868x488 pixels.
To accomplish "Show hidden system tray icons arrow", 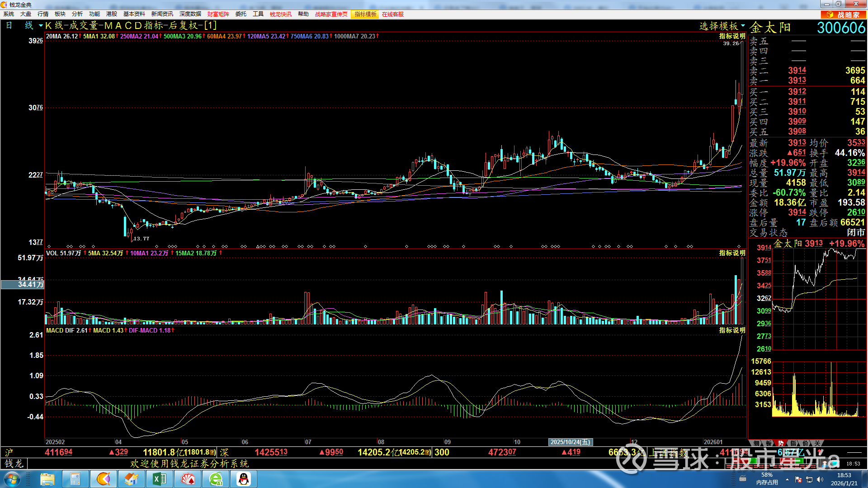I will click(x=787, y=479).
